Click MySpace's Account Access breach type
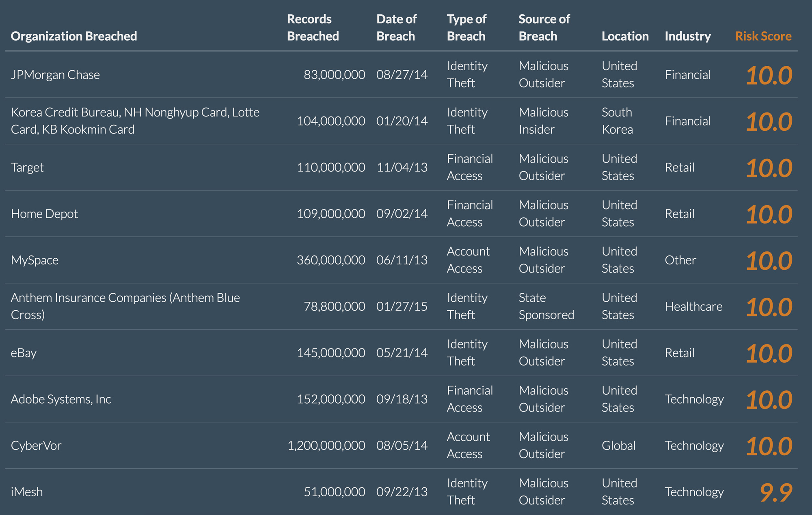 coord(469,260)
